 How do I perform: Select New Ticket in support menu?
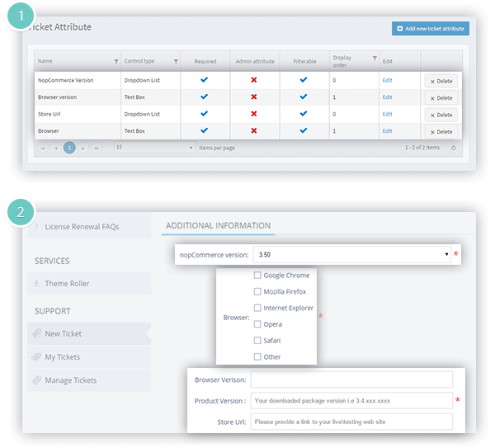(89, 333)
